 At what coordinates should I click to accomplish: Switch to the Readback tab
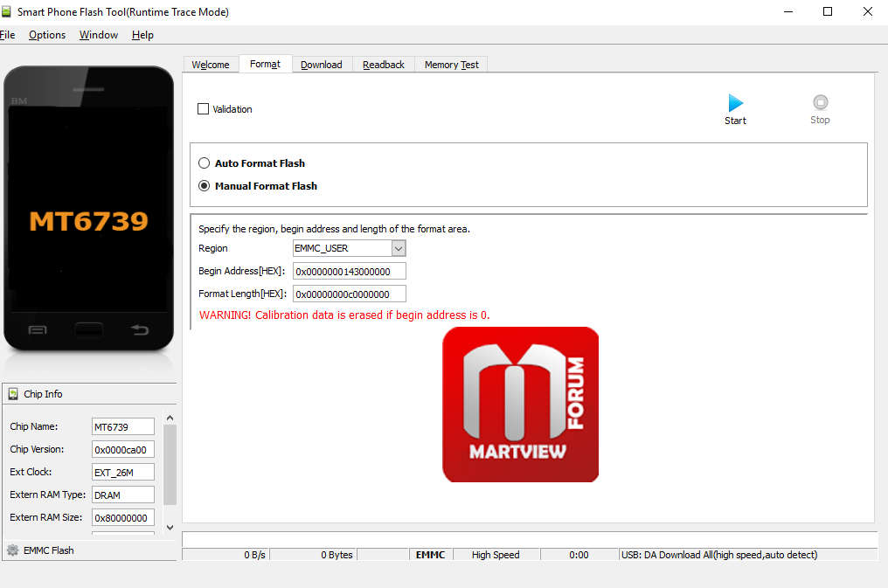pos(384,65)
